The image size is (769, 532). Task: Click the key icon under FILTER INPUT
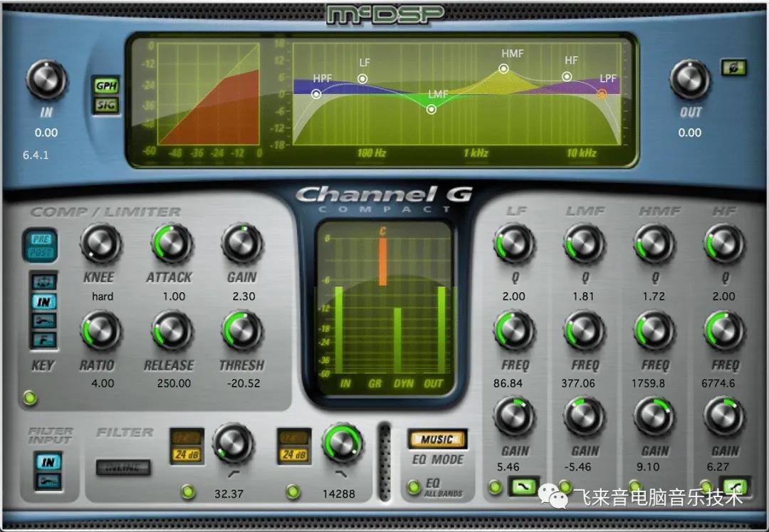click(x=48, y=481)
